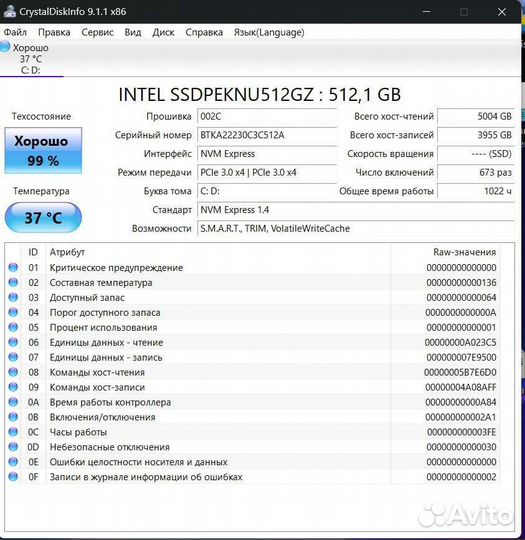
Task: Click the Стандарт field NVM Express 1.4
Action: click(356, 210)
